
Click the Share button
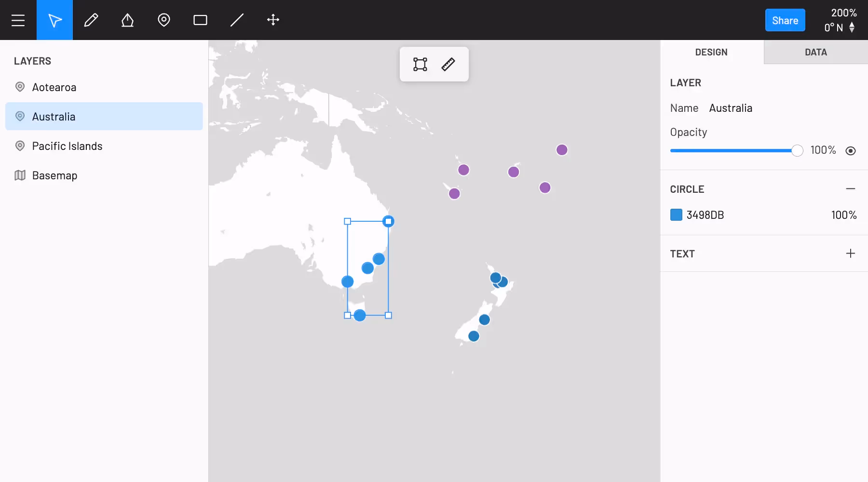point(785,20)
